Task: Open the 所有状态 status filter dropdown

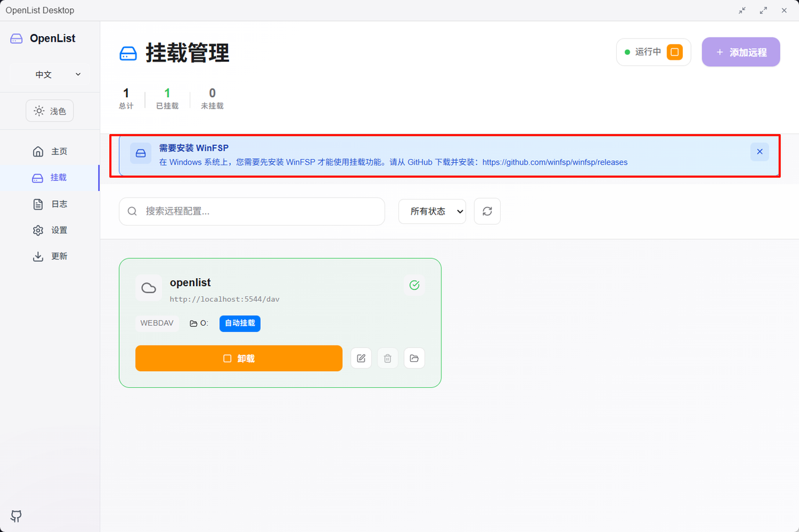Action: coord(432,211)
